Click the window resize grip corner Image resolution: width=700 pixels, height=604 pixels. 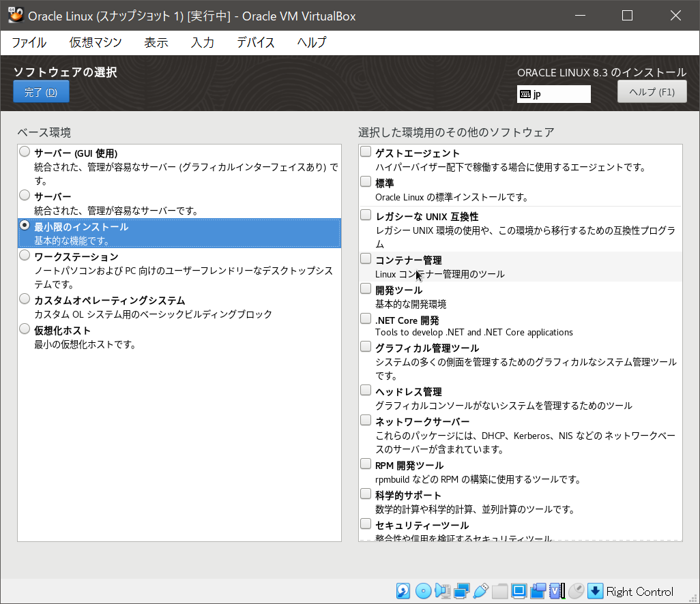(x=695, y=599)
